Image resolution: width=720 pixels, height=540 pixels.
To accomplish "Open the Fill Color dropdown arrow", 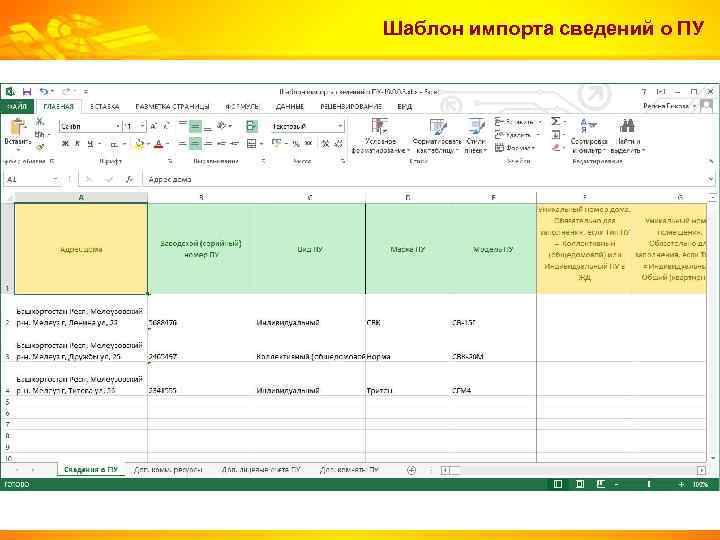I will coord(148,144).
